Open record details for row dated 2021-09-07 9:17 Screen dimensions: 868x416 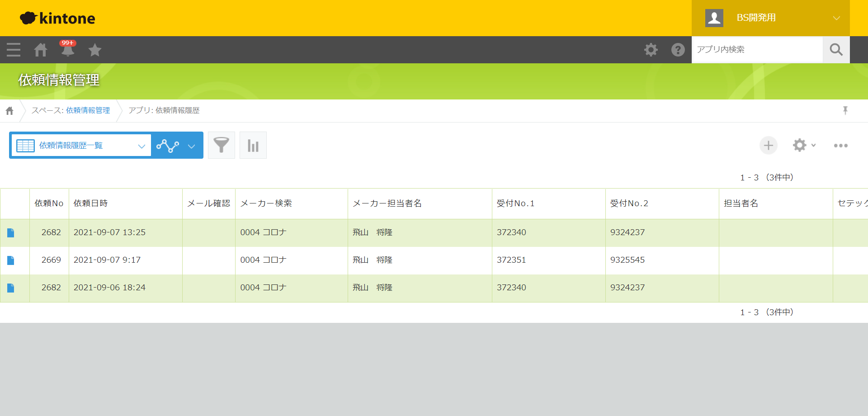(x=11, y=260)
